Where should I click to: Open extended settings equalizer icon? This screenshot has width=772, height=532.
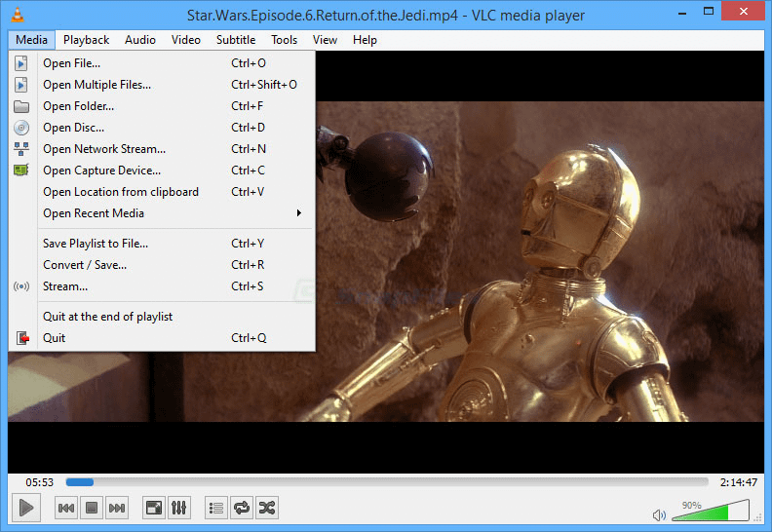click(x=179, y=508)
